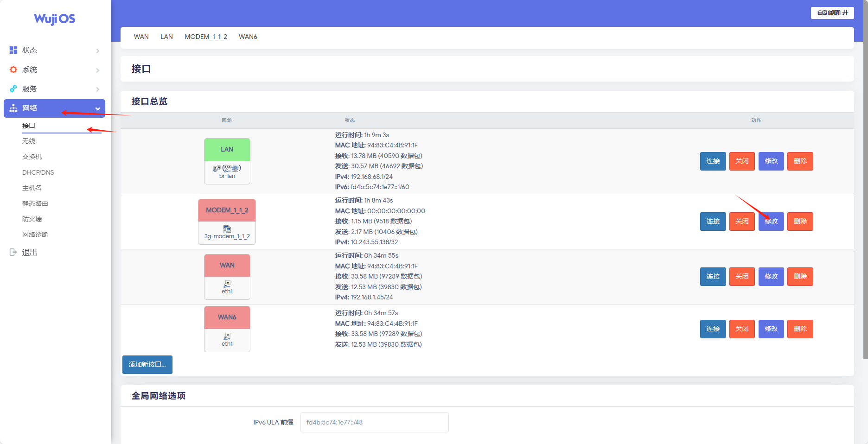The height and width of the screenshot is (444, 868).
Task: Click the services icon in sidebar
Action: [13, 89]
